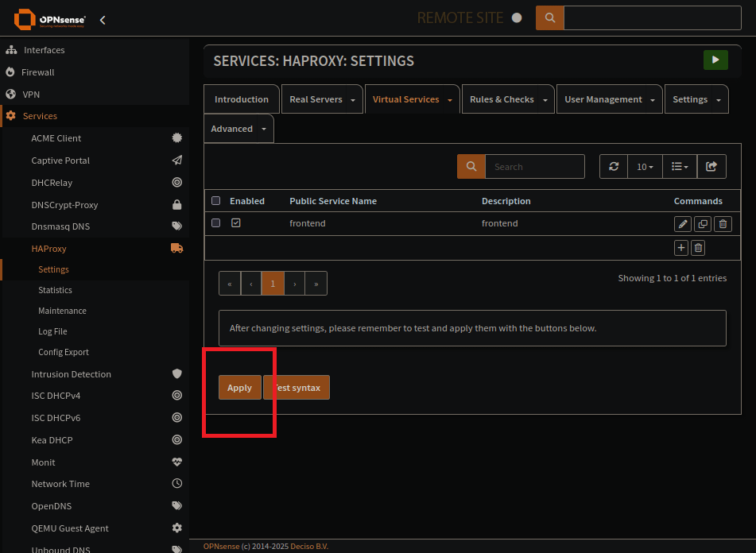
Task: Click the green HAProxy service start button
Action: (x=715, y=60)
